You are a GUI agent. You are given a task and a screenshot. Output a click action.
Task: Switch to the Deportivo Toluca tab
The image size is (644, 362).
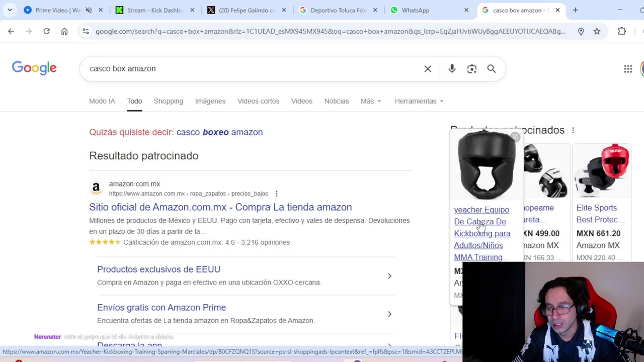(339, 10)
